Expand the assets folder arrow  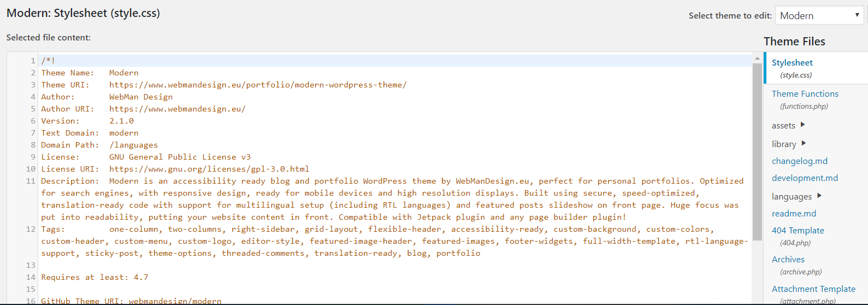tap(802, 125)
